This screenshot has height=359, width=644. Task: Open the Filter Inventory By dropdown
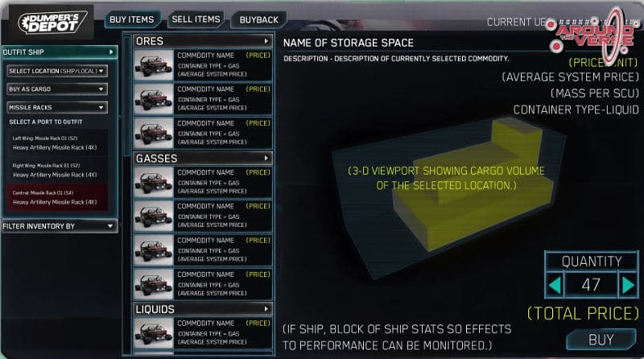60,226
